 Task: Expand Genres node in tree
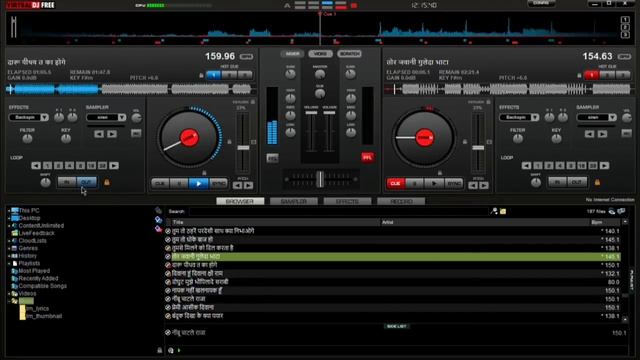pyautogui.click(x=9, y=248)
